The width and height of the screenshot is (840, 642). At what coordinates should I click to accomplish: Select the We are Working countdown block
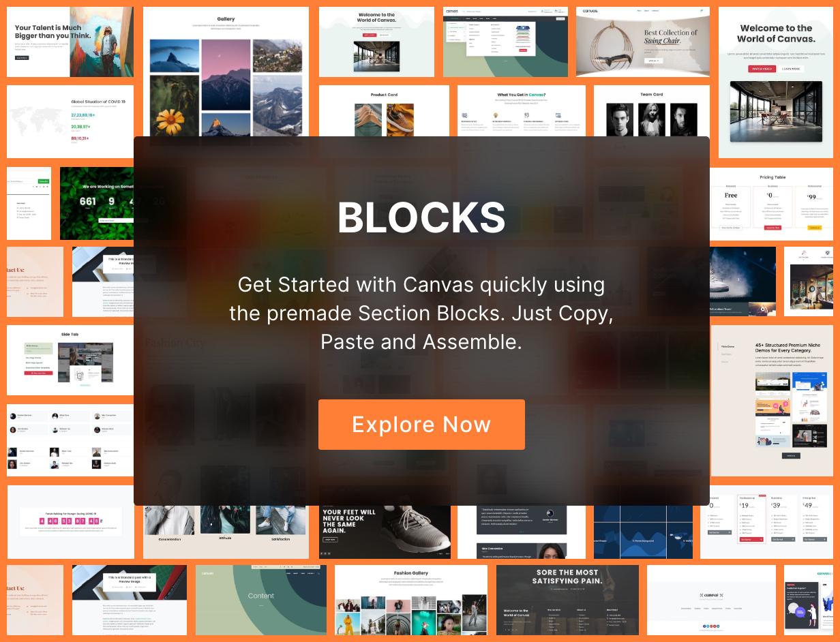[x=97, y=204]
